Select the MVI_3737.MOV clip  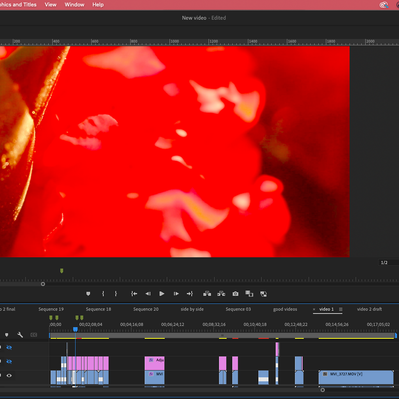point(356,377)
